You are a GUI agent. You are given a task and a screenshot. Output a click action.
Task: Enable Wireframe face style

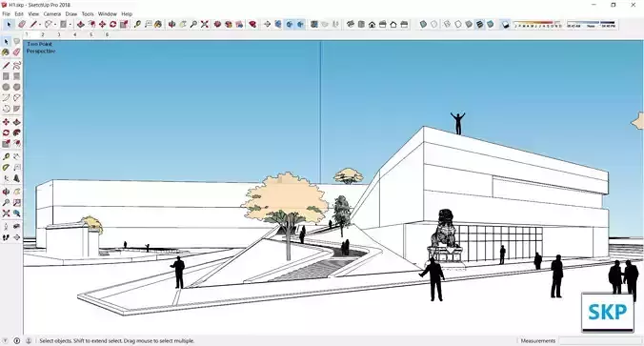tap(447, 24)
